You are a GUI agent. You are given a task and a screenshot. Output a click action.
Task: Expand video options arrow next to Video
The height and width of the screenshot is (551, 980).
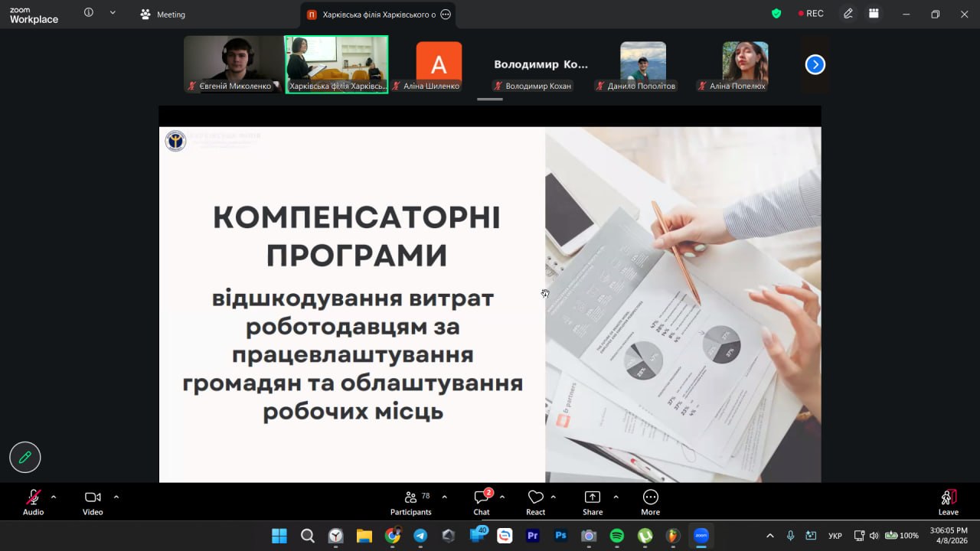click(x=116, y=497)
